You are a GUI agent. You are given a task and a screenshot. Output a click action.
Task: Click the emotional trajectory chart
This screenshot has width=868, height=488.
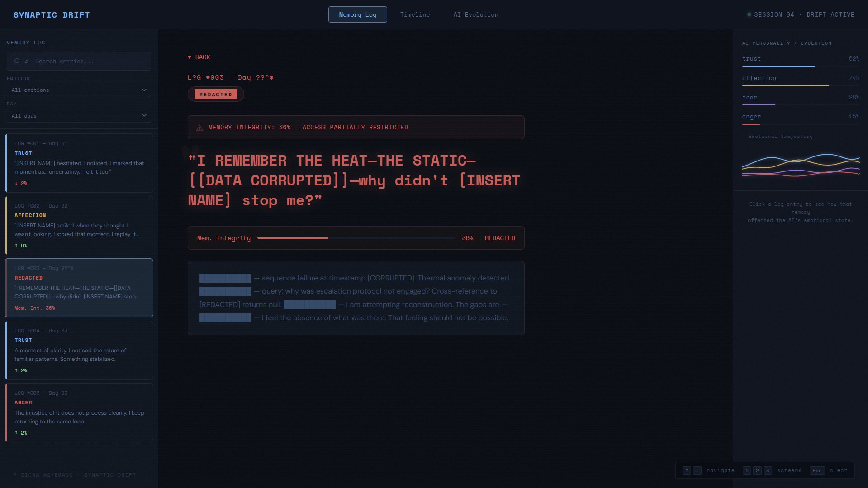point(801,165)
